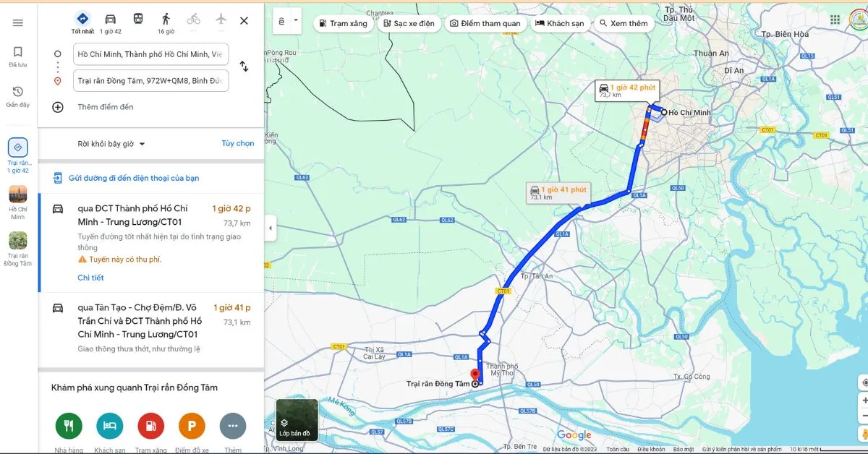This screenshot has width=868, height=454.
Task: Filter map by Điểm tham quan chip
Action: click(485, 24)
